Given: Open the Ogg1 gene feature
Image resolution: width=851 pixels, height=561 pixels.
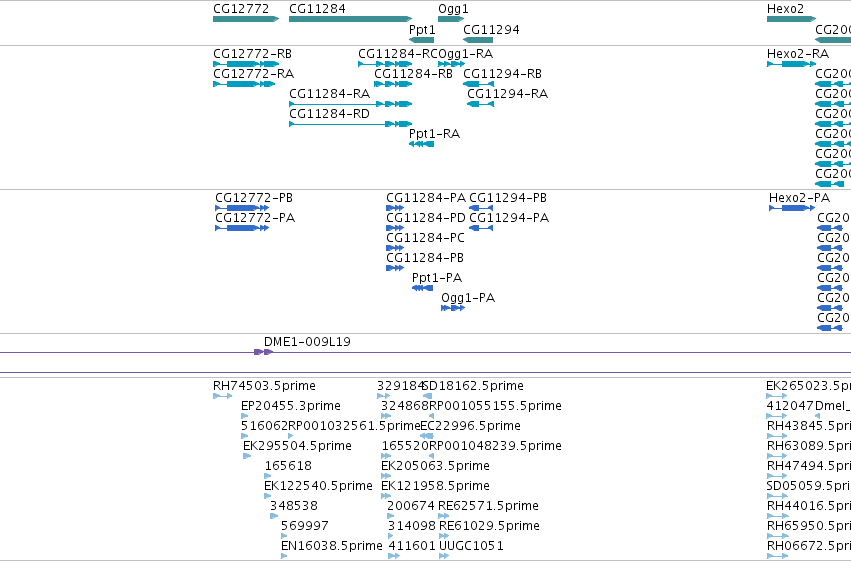Looking at the screenshot, I should tap(451, 19).
